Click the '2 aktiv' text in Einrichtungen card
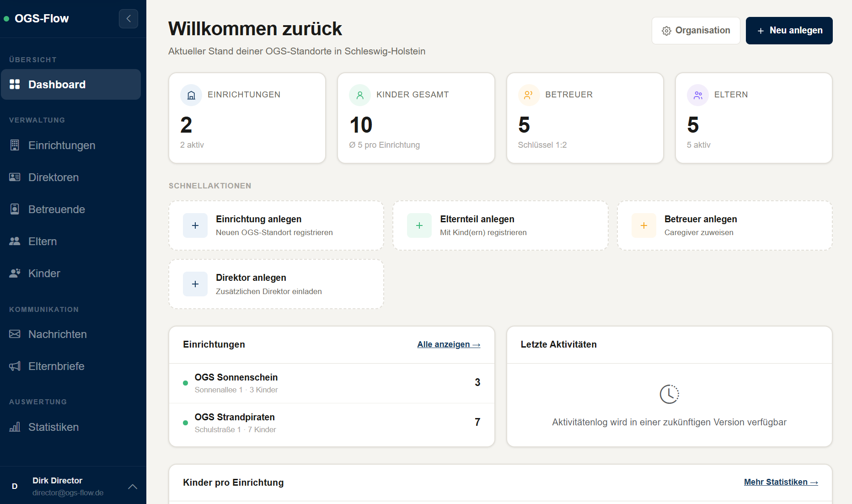 192,145
